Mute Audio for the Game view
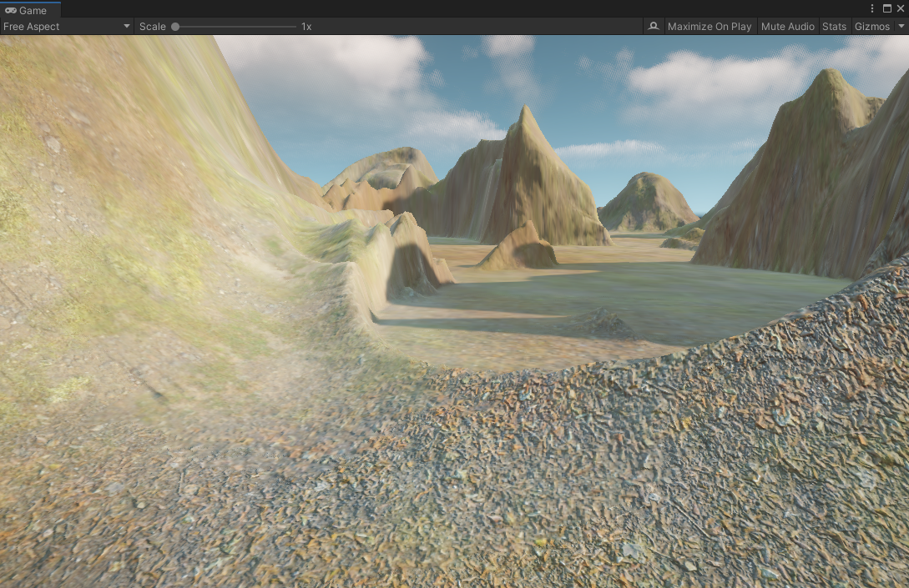The width and height of the screenshot is (909, 588). [x=787, y=26]
